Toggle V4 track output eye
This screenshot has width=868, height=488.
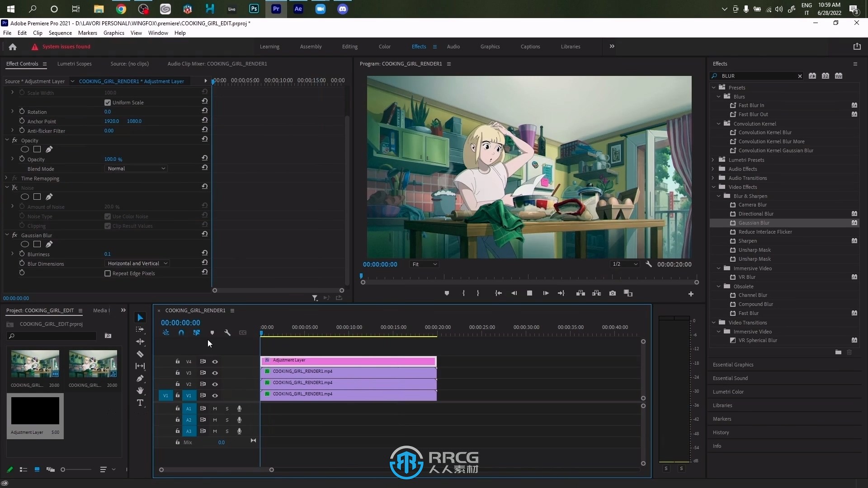215,361
